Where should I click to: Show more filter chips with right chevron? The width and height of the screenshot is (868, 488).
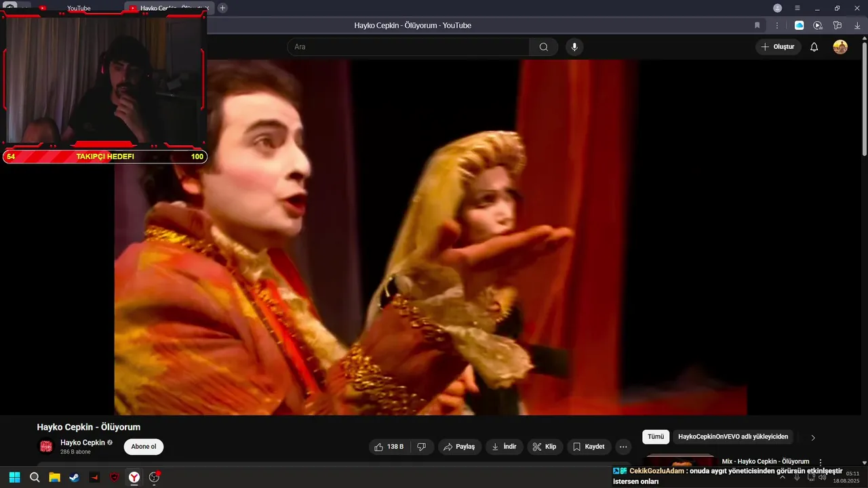(x=813, y=438)
